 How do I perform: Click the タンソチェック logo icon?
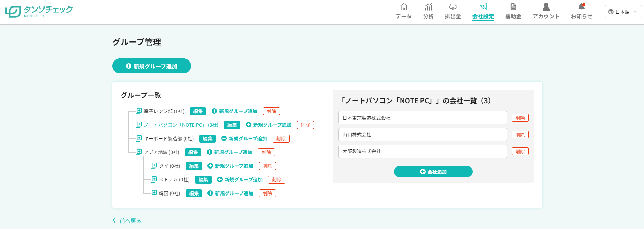[13, 11]
